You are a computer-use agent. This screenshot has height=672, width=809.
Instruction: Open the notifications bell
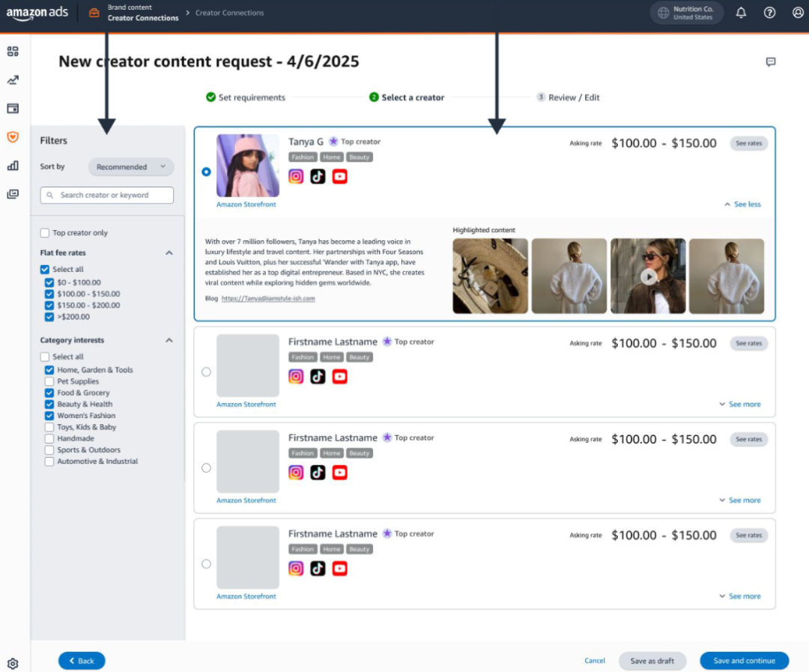click(741, 13)
